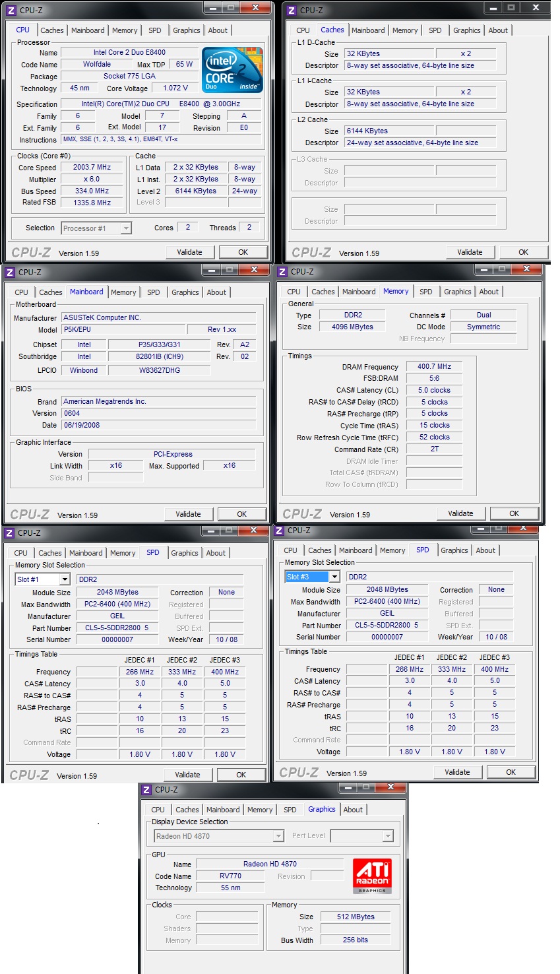560x974 pixels.
Task: Open Graphics tab in the Slot #1 SPD window
Action: pos(185,553)
